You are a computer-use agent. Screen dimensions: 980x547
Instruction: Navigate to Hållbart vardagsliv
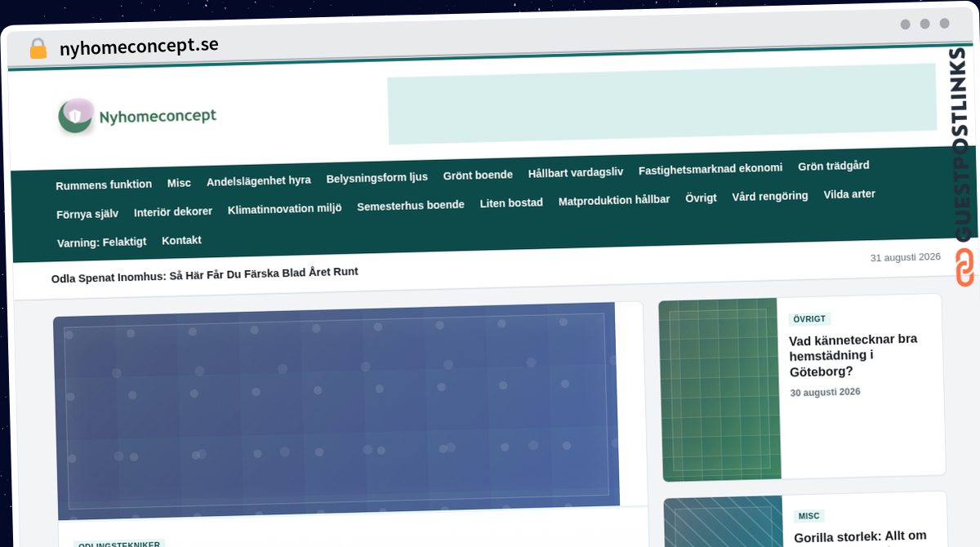[576, 172]
